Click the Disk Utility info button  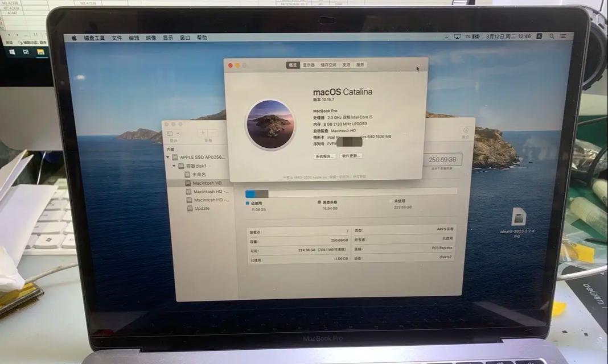[466, 130]
